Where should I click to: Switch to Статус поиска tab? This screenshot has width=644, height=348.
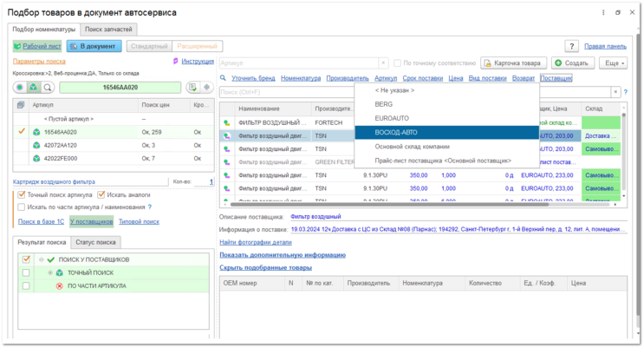95,242
